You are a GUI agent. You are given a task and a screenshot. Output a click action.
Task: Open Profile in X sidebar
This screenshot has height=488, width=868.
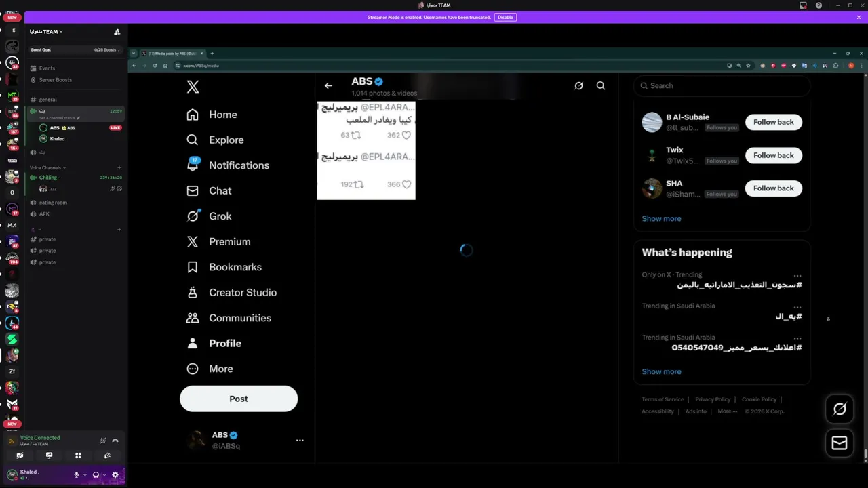pyautogui.click(x=214, y=343)
